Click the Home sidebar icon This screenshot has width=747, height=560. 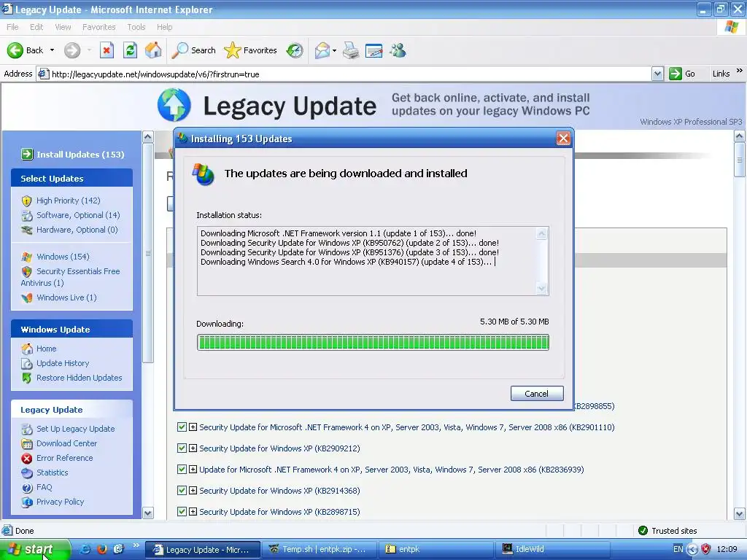tap(27, 349)
